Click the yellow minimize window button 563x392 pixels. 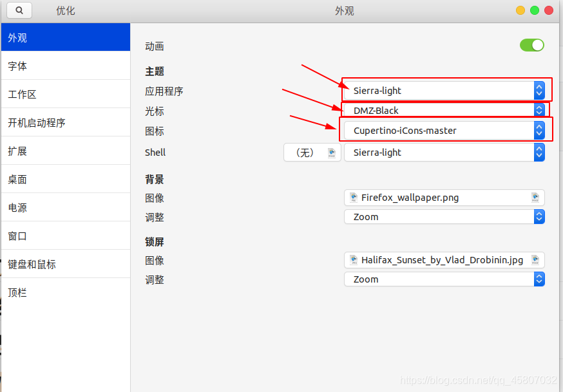(x=520, y=10)
